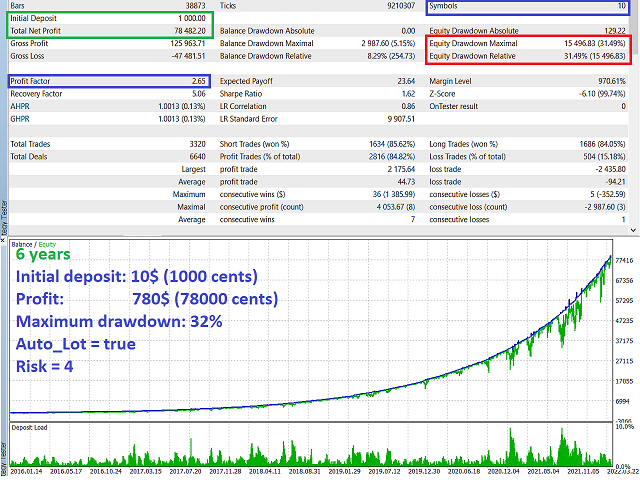Click the Ticks value 9210307
640x480 pixels.
(x=401, y=6)
